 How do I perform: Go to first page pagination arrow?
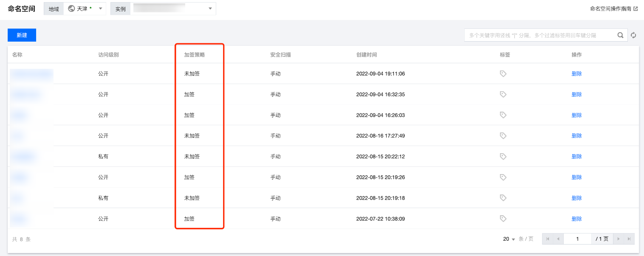(548, 239)
